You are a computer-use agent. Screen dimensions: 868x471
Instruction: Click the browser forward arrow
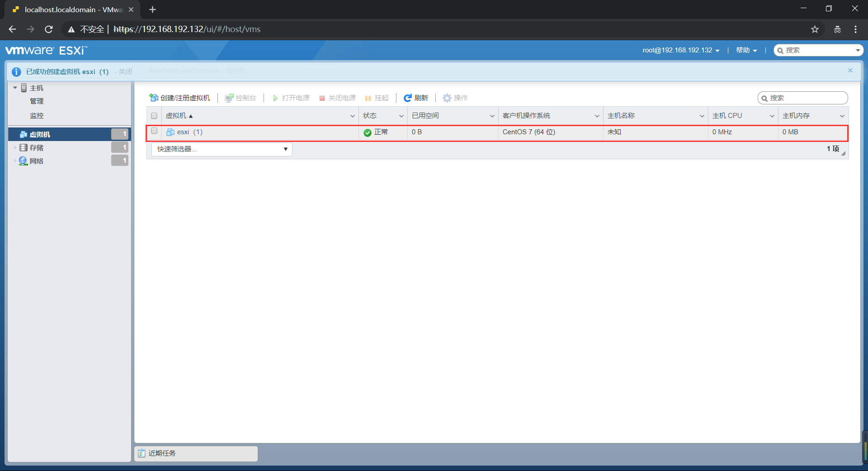click(x=30, y=29)
